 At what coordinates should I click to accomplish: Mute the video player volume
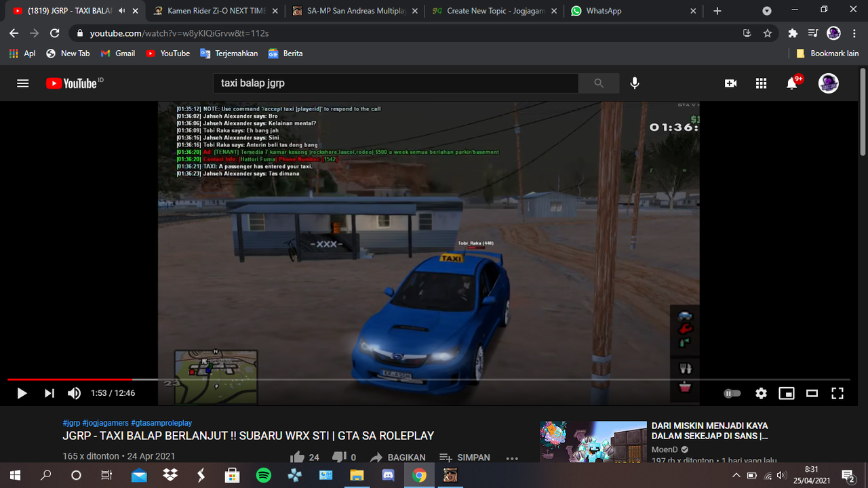coord(75,393)
